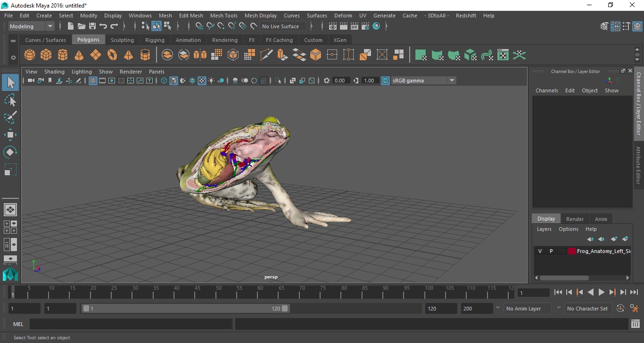Image resolution: width=644 pixels, height=343 pixels.
Task: Activate the Rotate tool
Action: pyautogui.click(x=10, y=152)
